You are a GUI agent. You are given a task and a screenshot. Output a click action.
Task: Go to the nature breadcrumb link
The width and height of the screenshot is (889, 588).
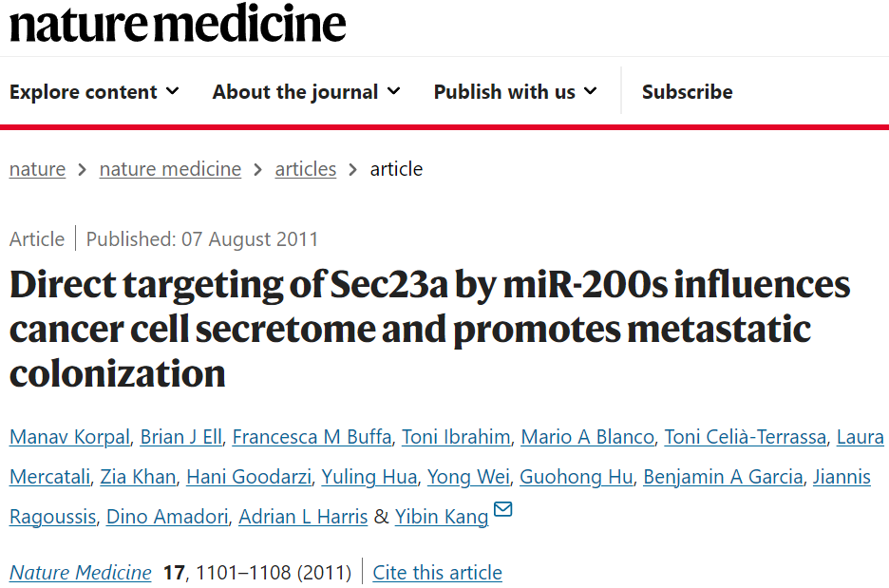tap(37, 169)
